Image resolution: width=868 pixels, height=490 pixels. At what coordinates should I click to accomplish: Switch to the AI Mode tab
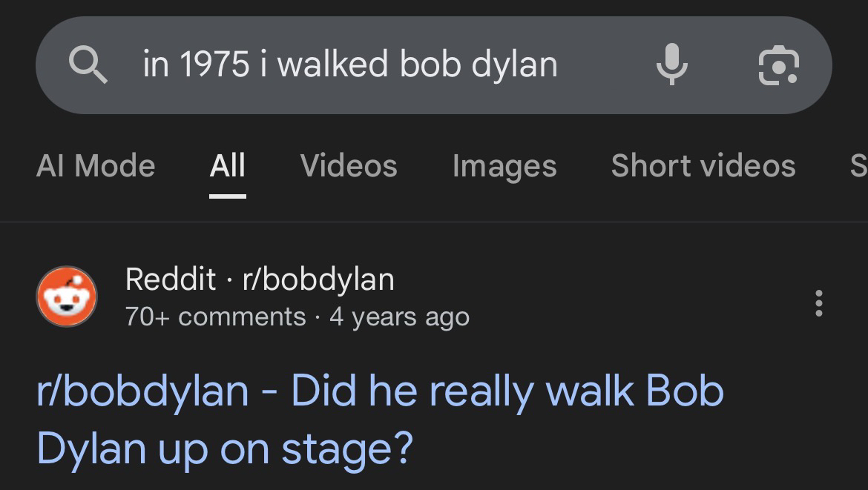tap(95, 165)
